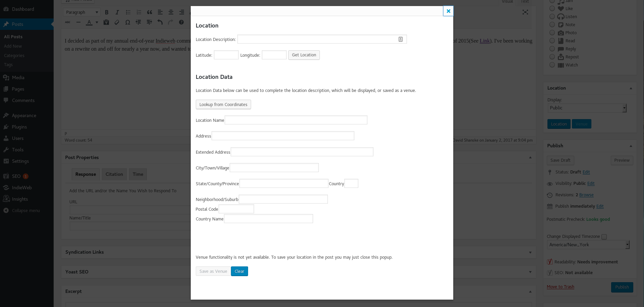This screenshot has height=307, width=644.
Task: Click the keyboard shortcuts help icon
Action: (181, 22)
